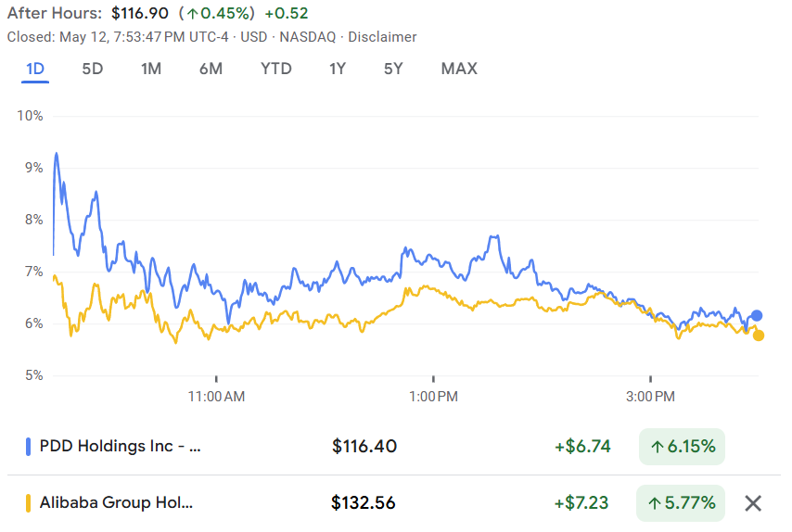Switch chart to the 5Y range
792x532 pixels.
(393, 69)
